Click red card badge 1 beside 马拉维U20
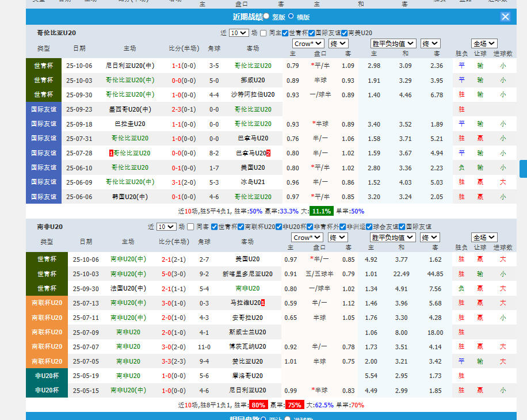 tap(262, 303)
